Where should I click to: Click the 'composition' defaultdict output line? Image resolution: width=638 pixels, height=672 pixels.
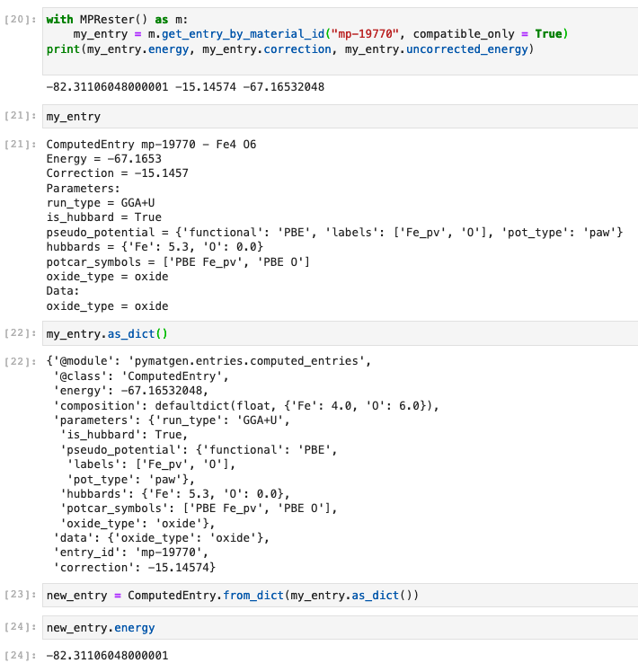point(246,406)
